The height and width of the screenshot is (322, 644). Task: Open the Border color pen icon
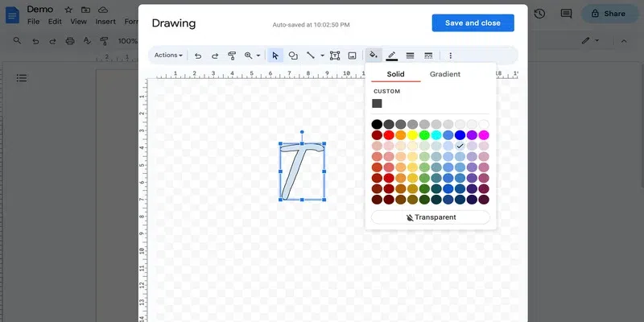(x=392, y=56)
